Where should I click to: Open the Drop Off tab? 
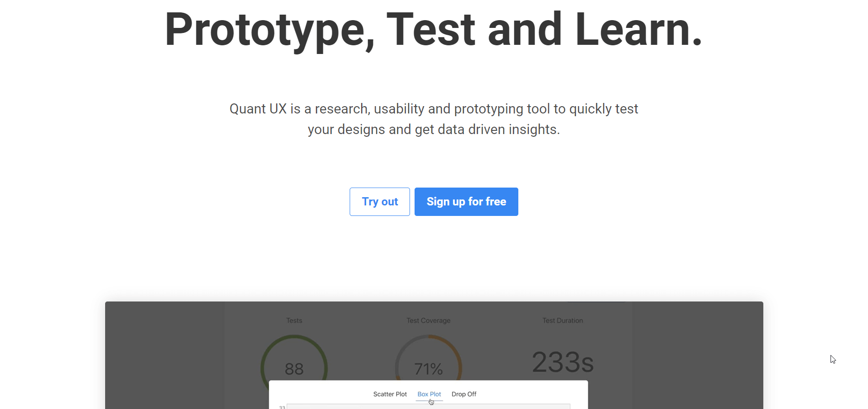point(464,394)
